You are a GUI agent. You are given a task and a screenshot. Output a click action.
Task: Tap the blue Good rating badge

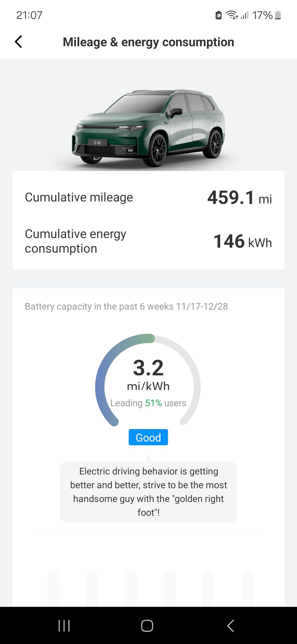(x=148, y=437)
